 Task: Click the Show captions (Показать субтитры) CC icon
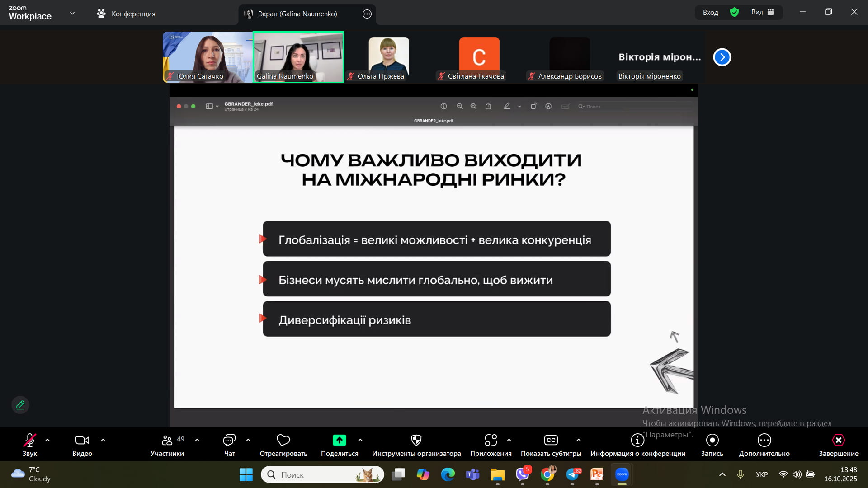(551, 440)
